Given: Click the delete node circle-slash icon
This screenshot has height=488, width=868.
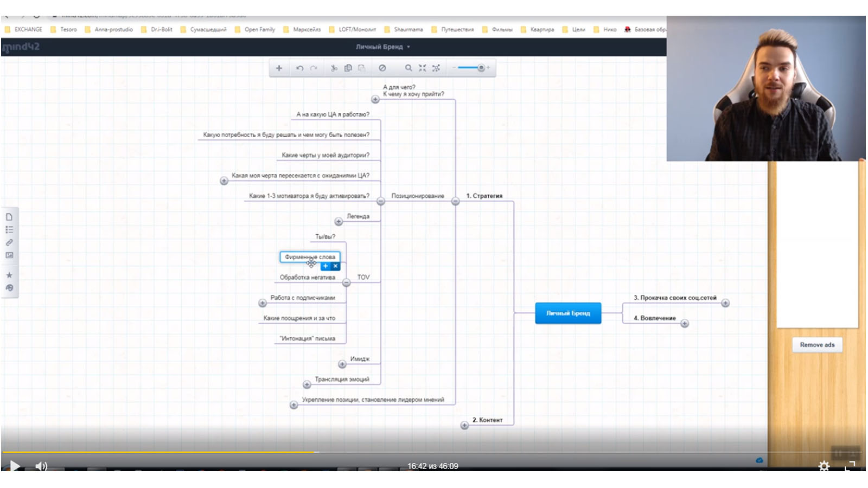Looking at the screenshot, I should (382, 68).
